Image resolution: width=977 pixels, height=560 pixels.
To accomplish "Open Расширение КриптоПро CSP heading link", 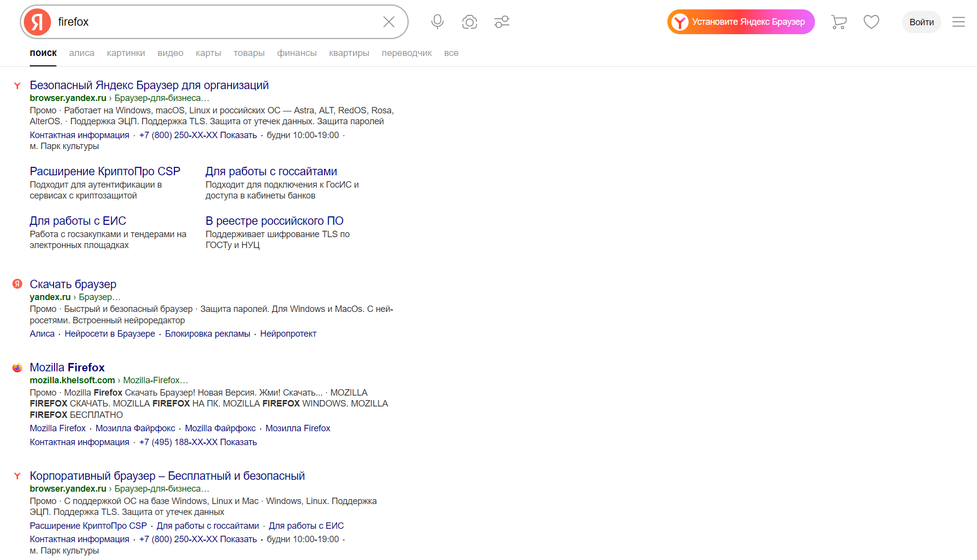I will [x=105, y=171].
